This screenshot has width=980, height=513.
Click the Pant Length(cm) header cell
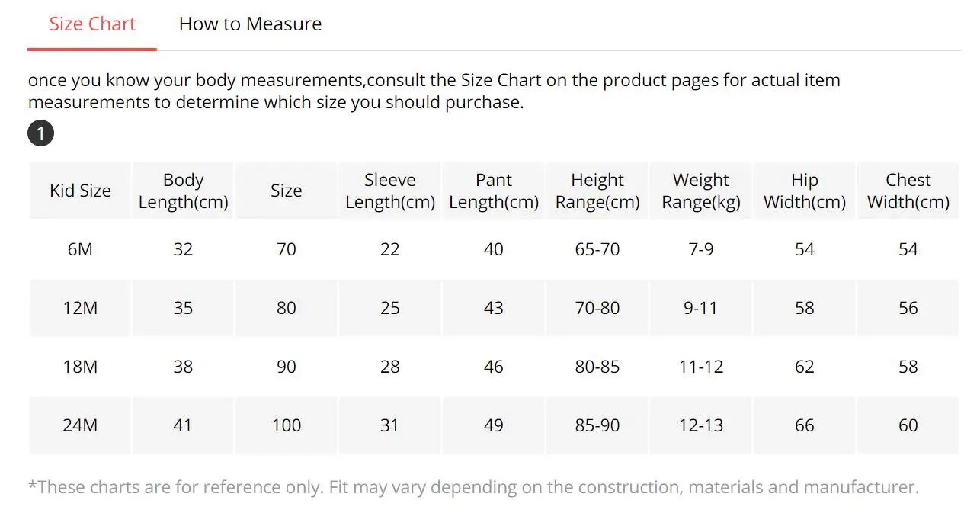(494, 191)
